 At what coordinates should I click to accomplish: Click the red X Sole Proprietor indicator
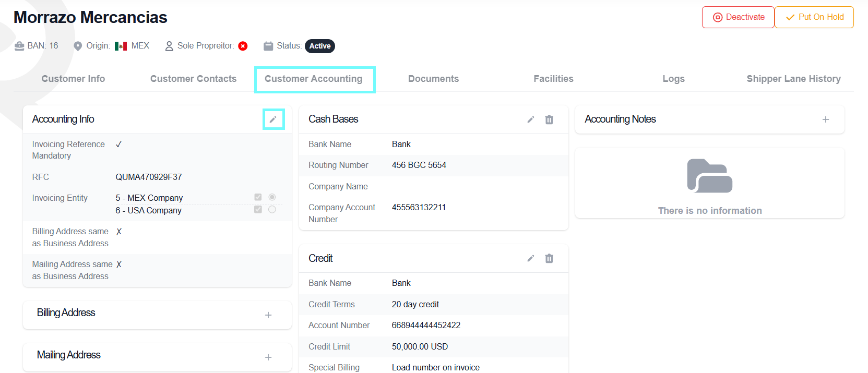tap(243, 46)
